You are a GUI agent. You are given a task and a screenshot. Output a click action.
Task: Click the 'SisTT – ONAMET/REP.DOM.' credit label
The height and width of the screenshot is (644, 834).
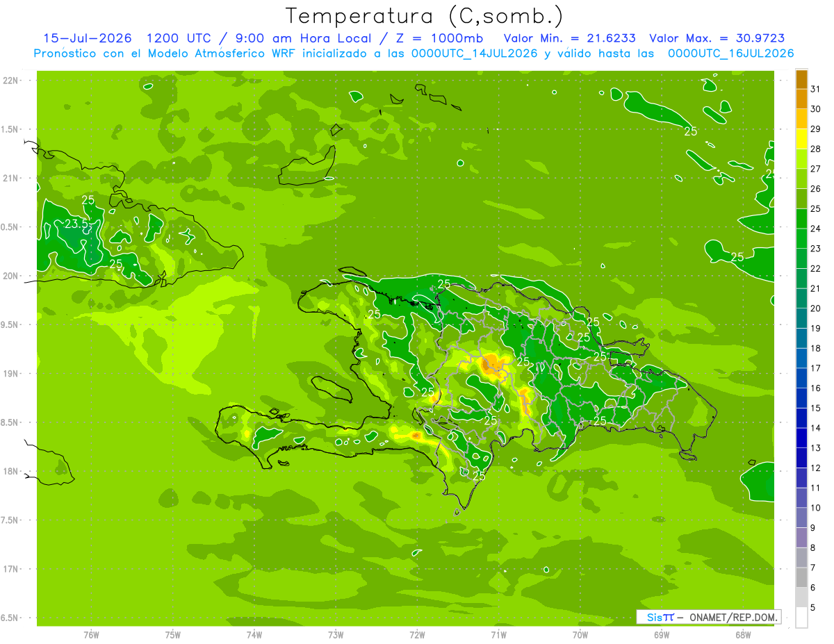tap(709, 617)
